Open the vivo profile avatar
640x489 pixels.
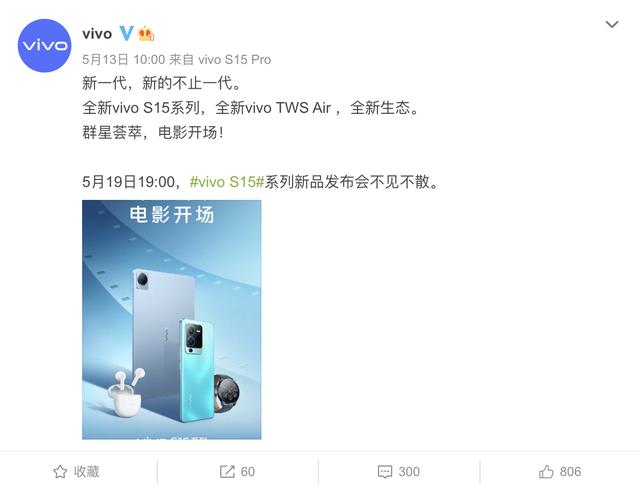pos(44,45)
